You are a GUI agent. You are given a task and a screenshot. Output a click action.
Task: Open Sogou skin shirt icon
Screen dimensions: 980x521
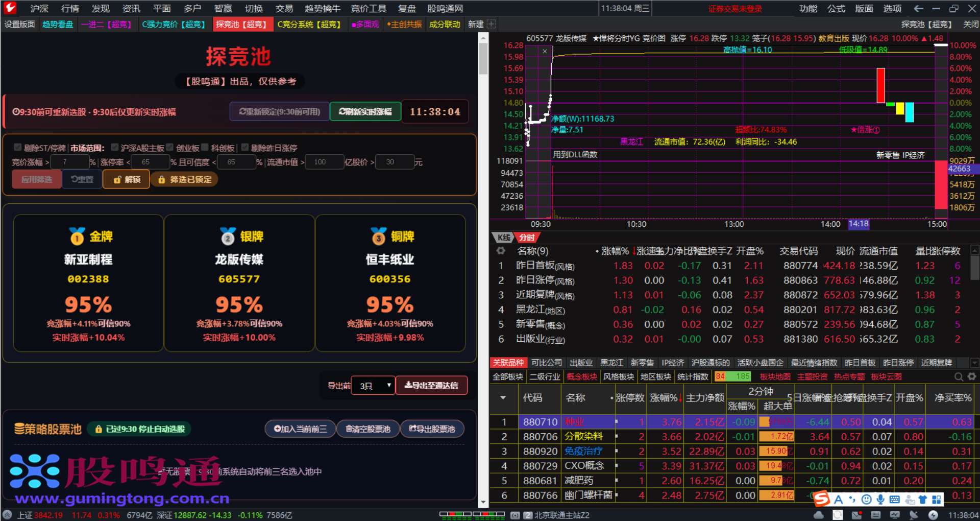[x=922, y=500]
